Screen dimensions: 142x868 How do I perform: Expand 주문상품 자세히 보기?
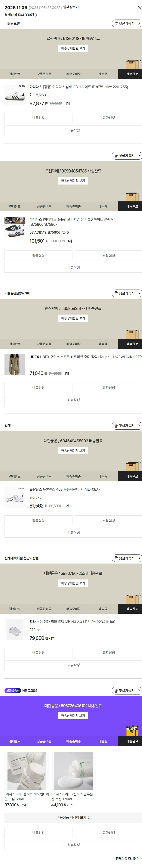coord(73,817)
